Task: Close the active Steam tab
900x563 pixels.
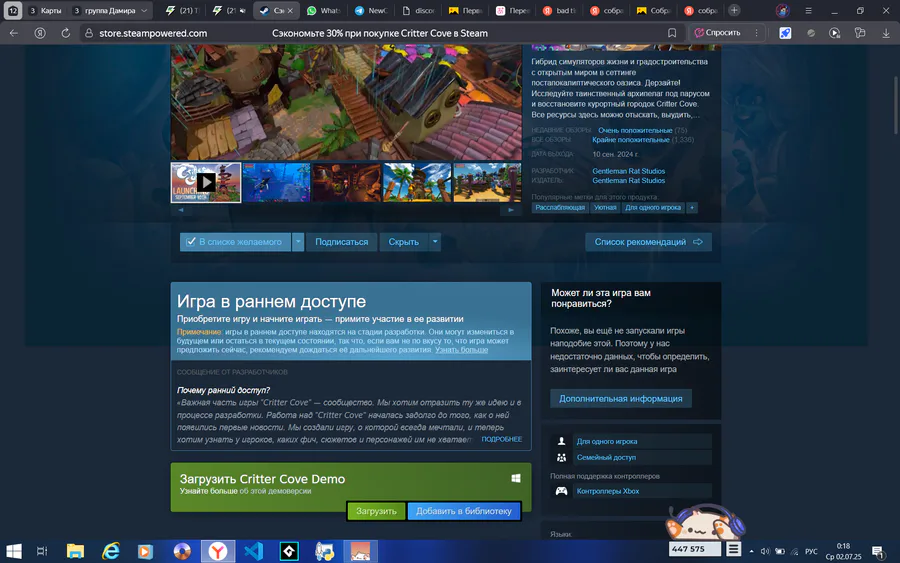Action: tap(290, 10)
